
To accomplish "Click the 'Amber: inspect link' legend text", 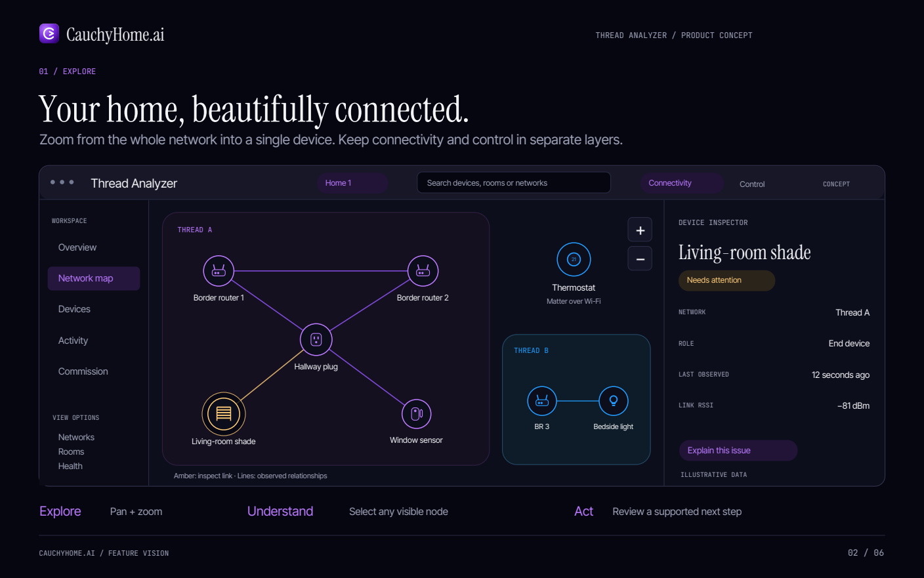I will pyautogui.click(x=203, y=476).
